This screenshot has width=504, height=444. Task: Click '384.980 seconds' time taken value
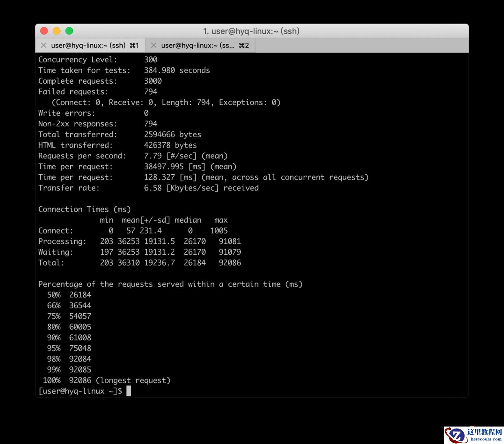click(x=177, y=70)
